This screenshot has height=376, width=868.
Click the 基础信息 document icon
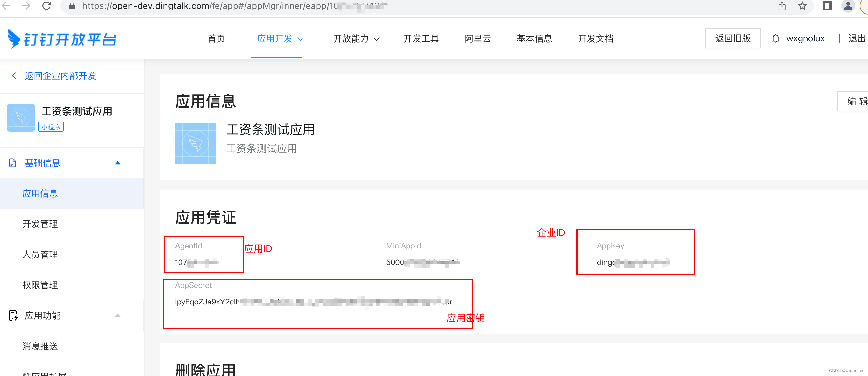coord(12,163)
